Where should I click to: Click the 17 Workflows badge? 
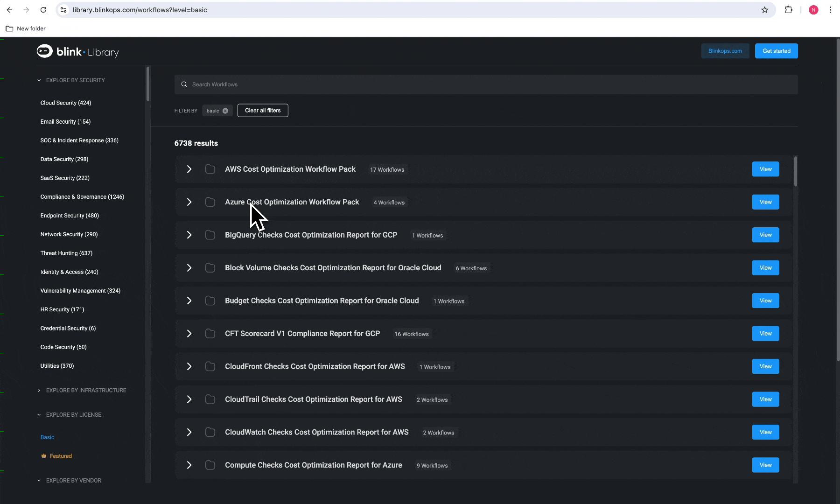tap(387, 169)
